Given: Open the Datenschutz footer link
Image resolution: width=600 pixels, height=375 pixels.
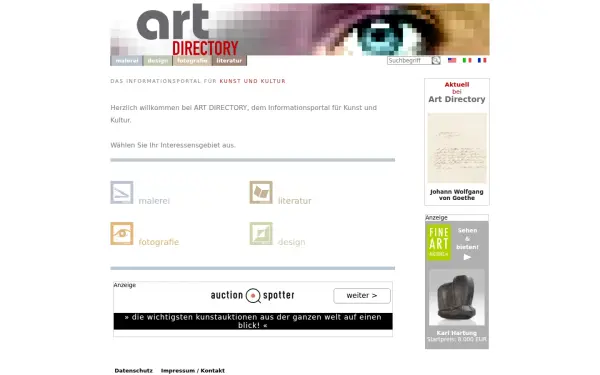Looking at the screenshot, I should click(x=134, y=370).
